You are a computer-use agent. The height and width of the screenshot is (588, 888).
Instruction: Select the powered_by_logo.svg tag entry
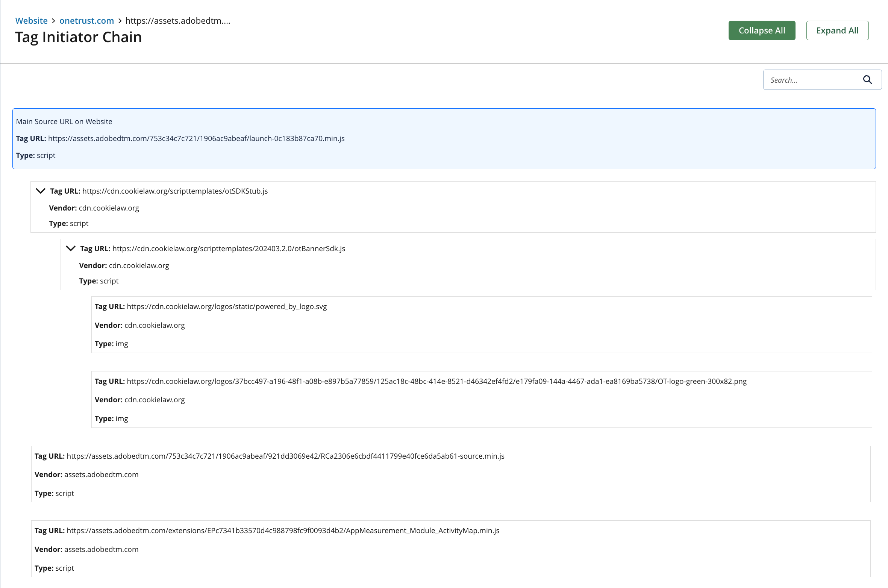481,325
